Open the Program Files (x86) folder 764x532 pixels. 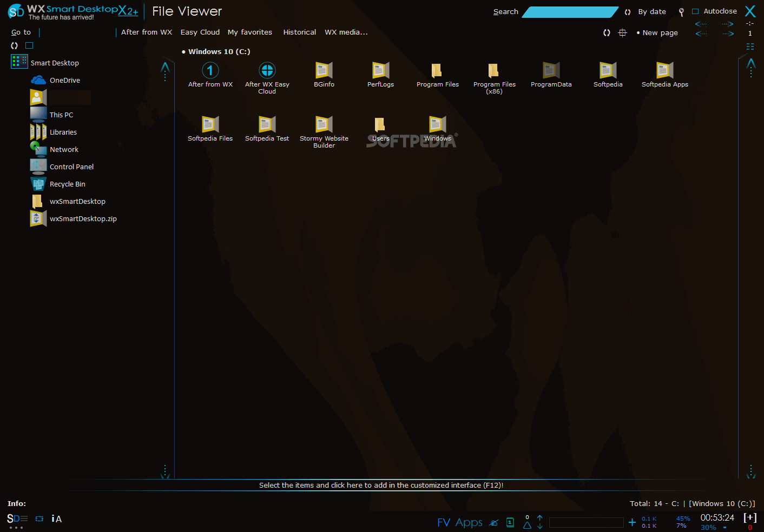coord(494,70)
